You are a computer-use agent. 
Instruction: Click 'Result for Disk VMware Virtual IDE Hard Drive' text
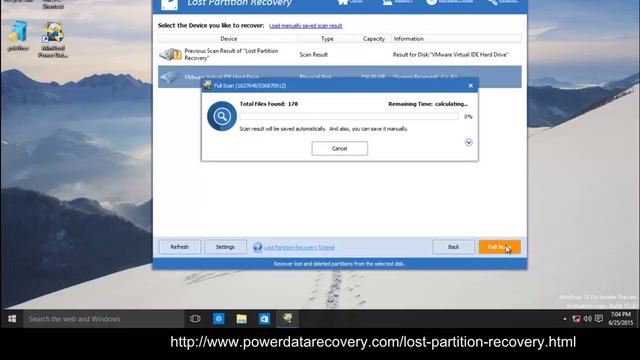coord(451,55)
